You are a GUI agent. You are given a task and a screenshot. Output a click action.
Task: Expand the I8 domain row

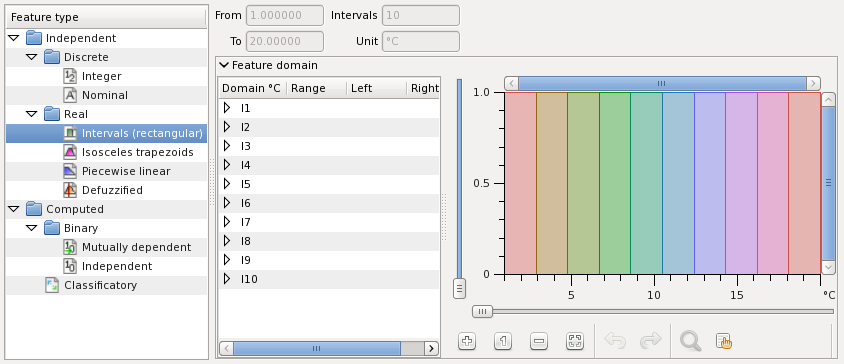coord(227,240)
